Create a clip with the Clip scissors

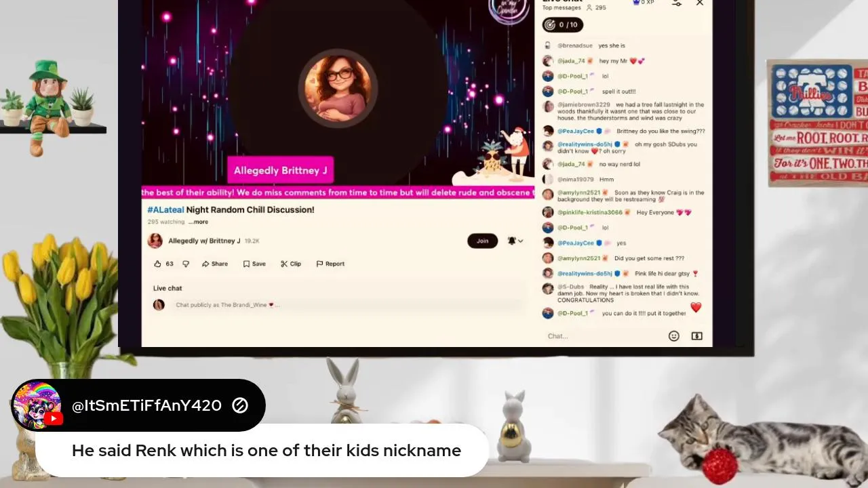[291, 264]
